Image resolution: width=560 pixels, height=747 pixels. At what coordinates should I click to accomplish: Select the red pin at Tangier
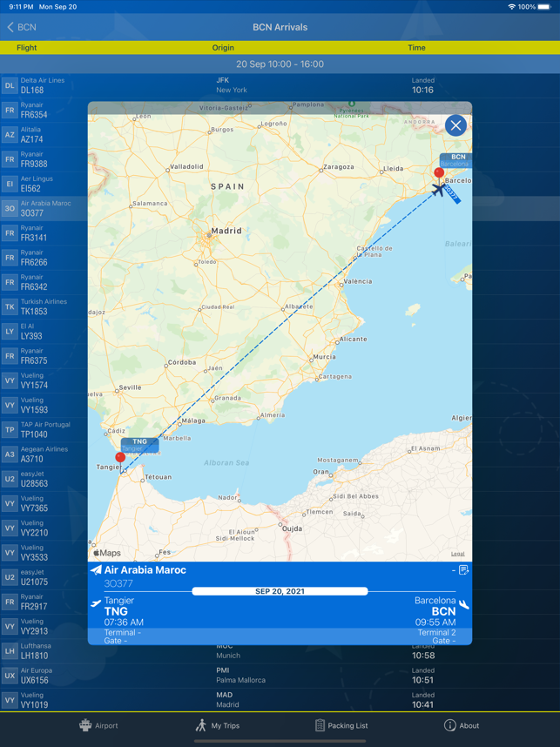pos(120,457)
